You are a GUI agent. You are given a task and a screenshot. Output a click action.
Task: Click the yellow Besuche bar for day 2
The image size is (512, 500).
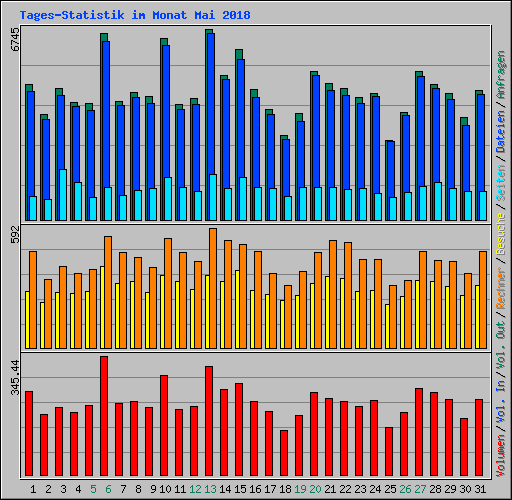pyautogui.click(x=42, y=325)
